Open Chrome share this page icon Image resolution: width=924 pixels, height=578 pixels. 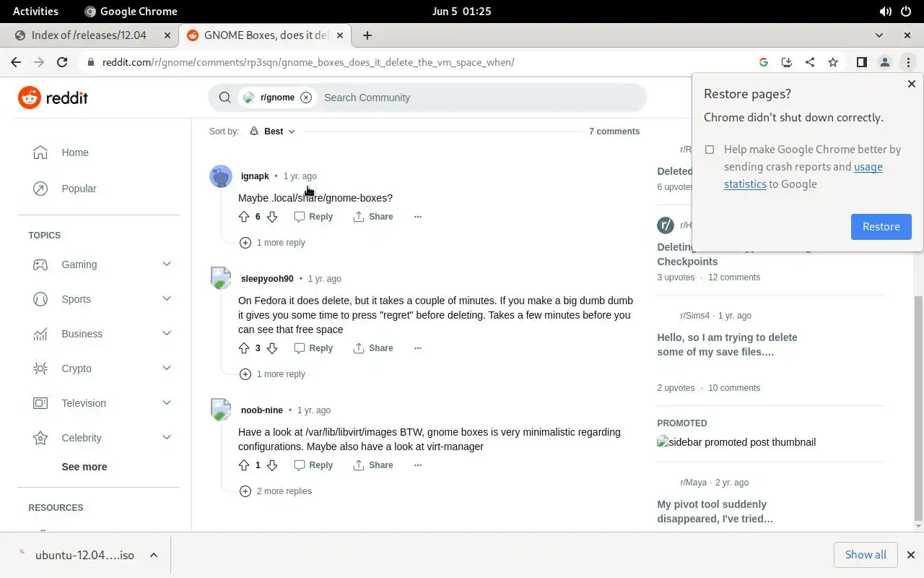[x=810, y=62]
